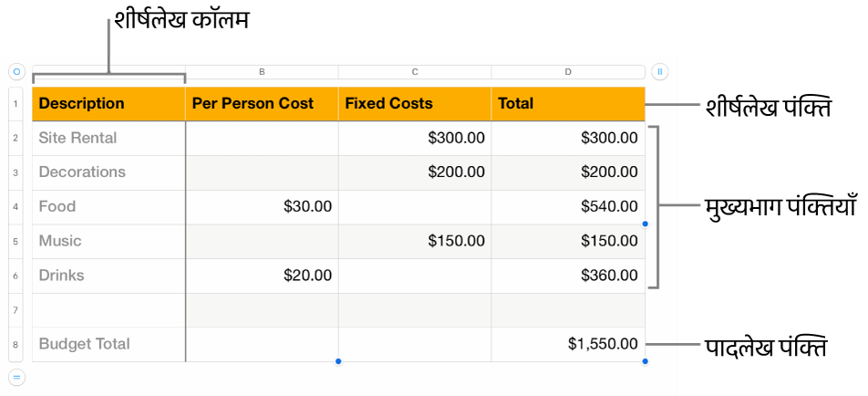Select row 4 number tab
The image size is (868, 396).
[16, 207]
